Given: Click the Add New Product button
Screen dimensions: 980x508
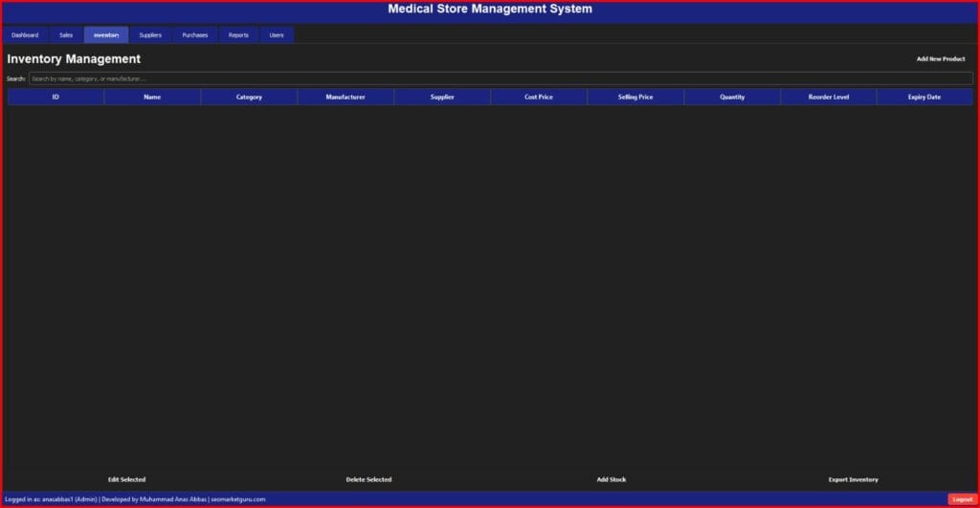Looking at the screenshot, I should click(940, 59).
